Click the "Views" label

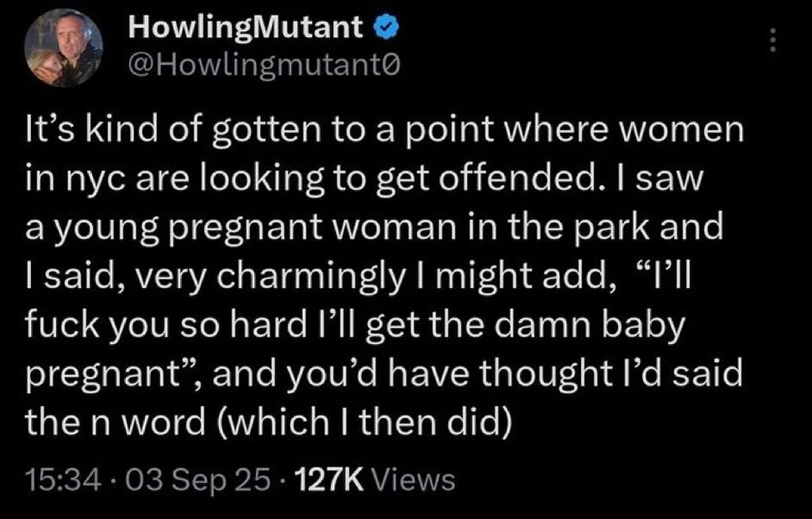(x=414, y=479)
